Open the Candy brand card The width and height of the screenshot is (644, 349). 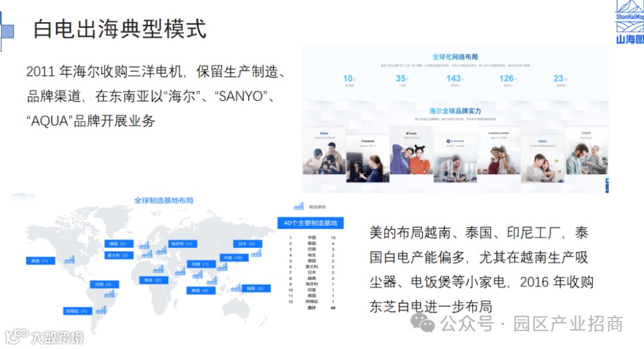[586, 151]
